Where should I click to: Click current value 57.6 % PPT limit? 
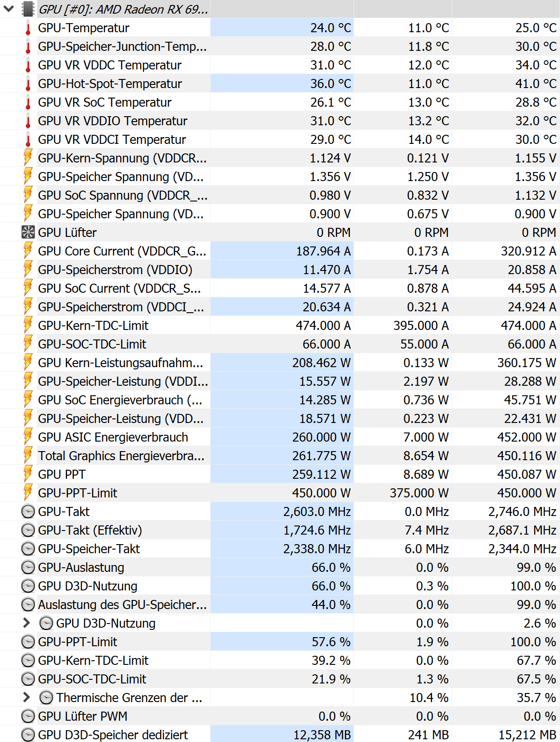point(331,642)
